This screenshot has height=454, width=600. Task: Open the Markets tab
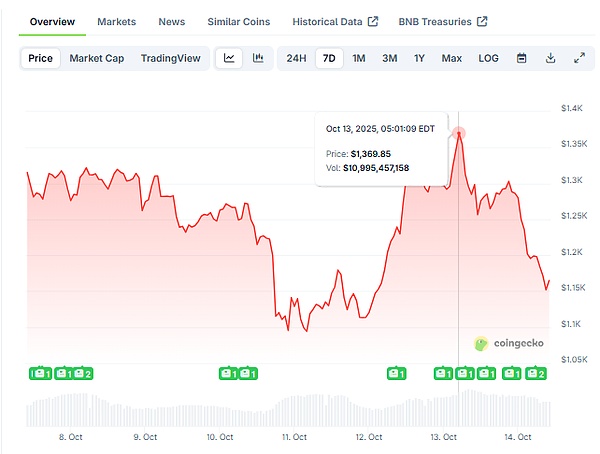118,21
